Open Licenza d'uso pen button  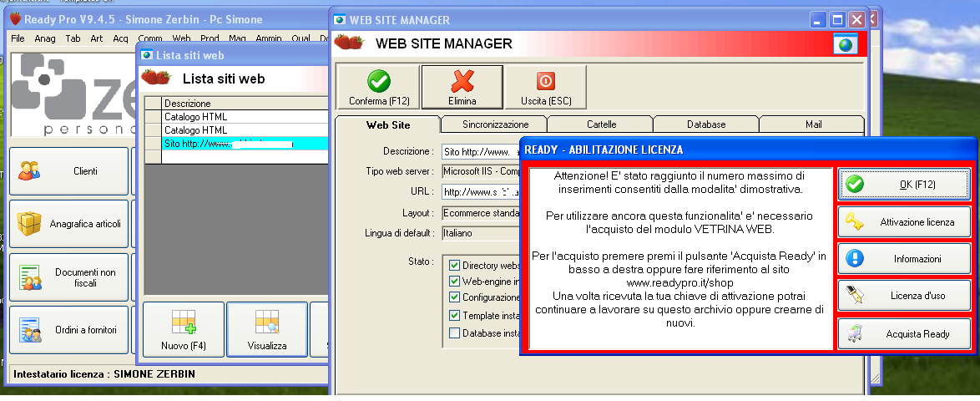[x=904, y=295]
